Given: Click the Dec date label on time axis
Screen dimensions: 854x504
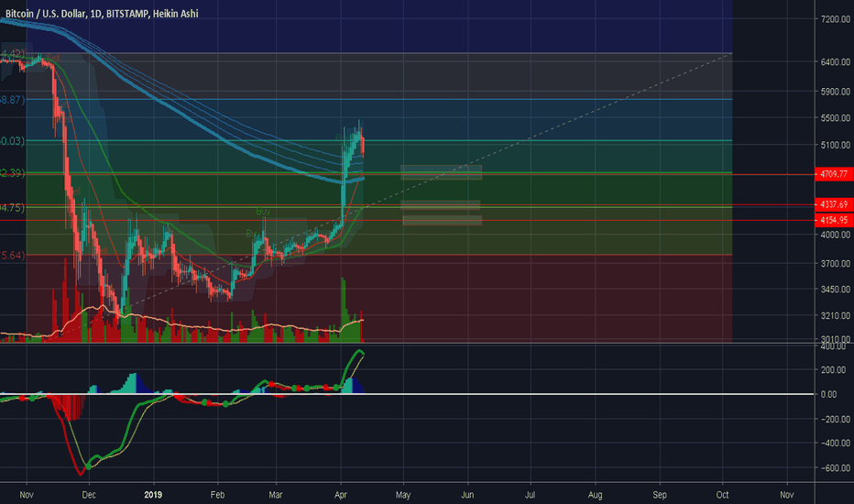Looking at the screenshot, I should point(89,495).
